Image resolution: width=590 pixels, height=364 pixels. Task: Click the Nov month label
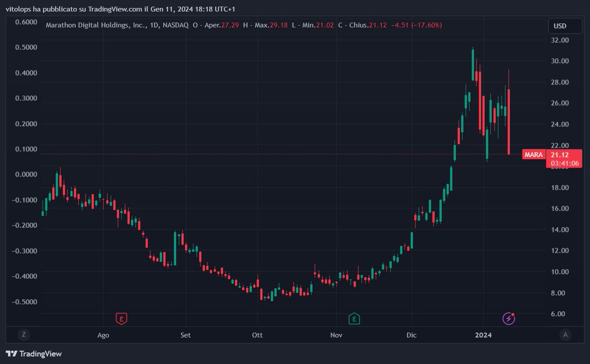(x=336, y=335)
